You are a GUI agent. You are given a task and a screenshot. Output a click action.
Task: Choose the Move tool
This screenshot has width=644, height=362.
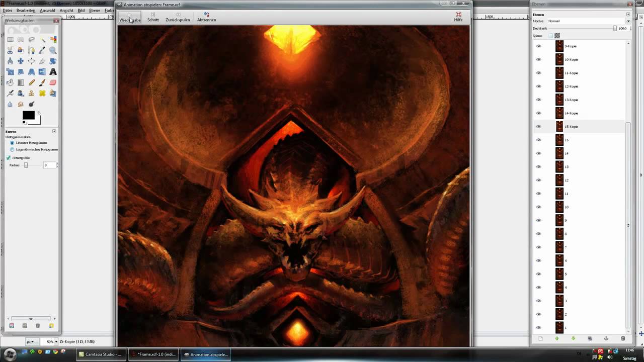point(21,61)
